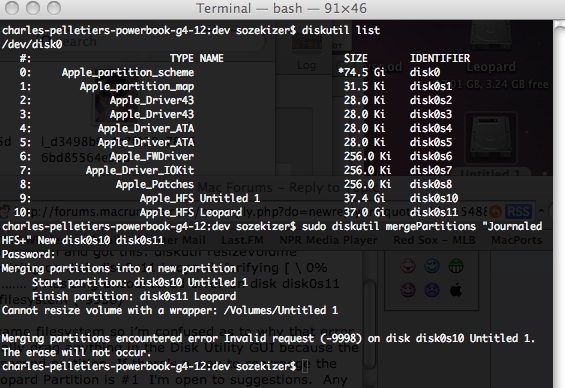Click the 'disk0s1' identifier

(431, 86)
